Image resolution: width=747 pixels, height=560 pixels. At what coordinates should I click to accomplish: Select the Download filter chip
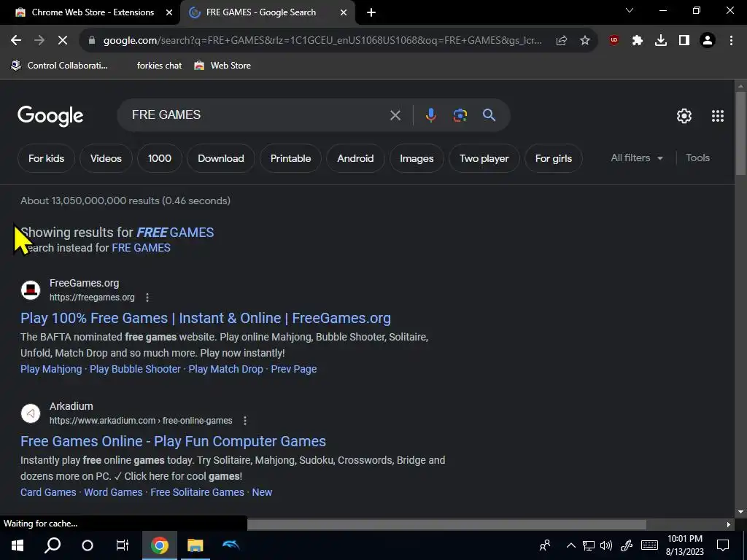pyautogui.click(x=220, y=158)
